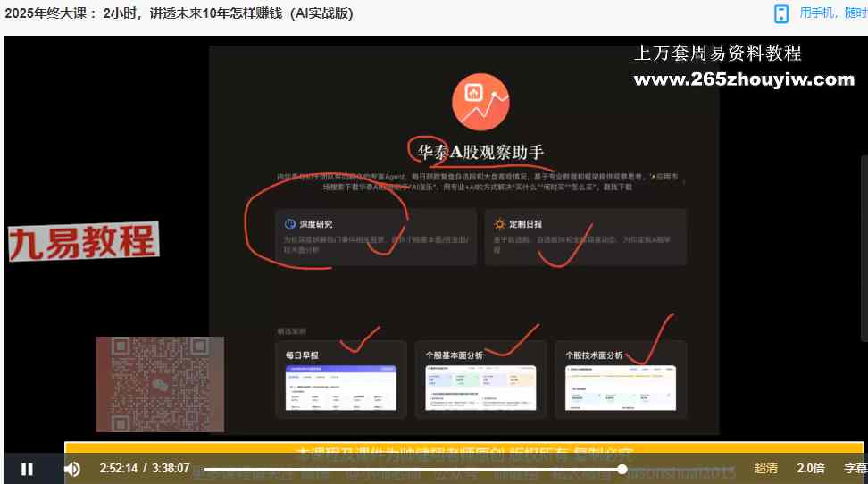Screen dimensions: 868x484
Task: Mute audio using the speaker icon
Action: click(72, 469)
